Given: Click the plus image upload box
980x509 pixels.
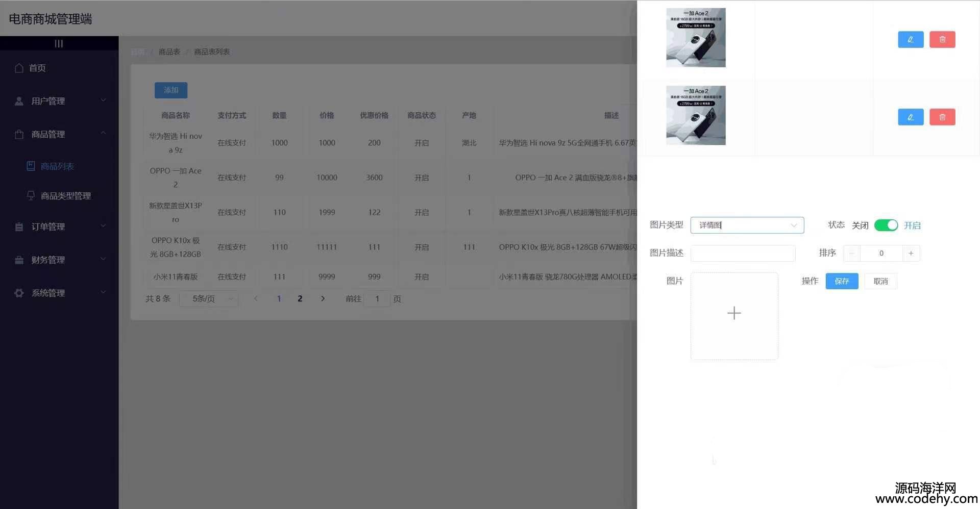Looking at the screenshot, I should (x=734, y=316).
